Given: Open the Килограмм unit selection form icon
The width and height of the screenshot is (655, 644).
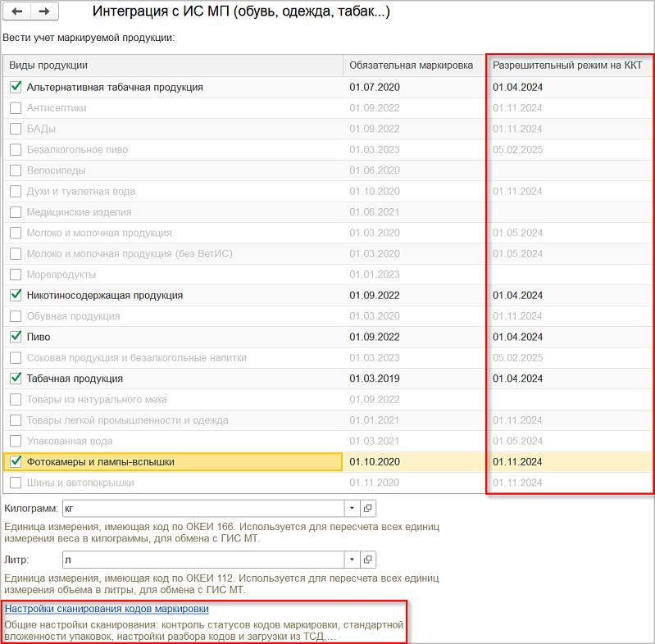Looking at the screenshot, I should [367, 508].
